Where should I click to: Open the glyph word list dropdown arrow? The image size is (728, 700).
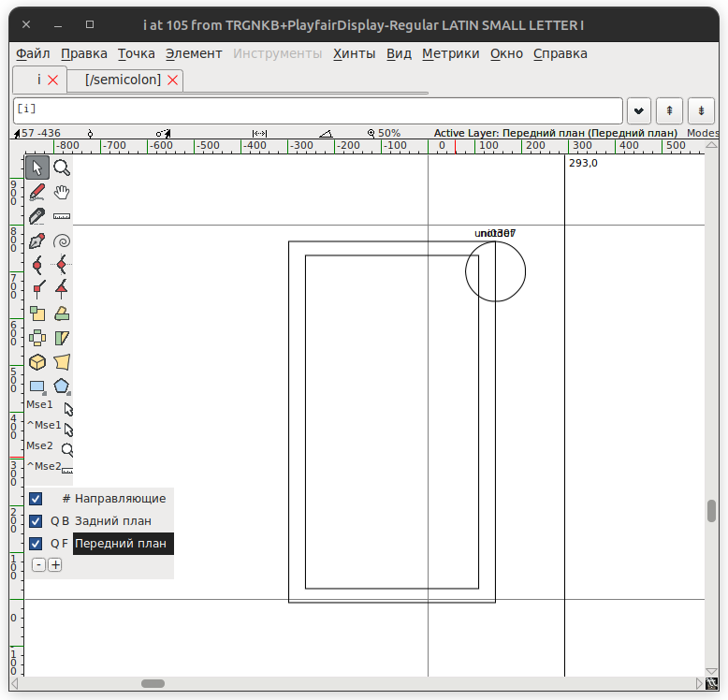tap(639, 110)
